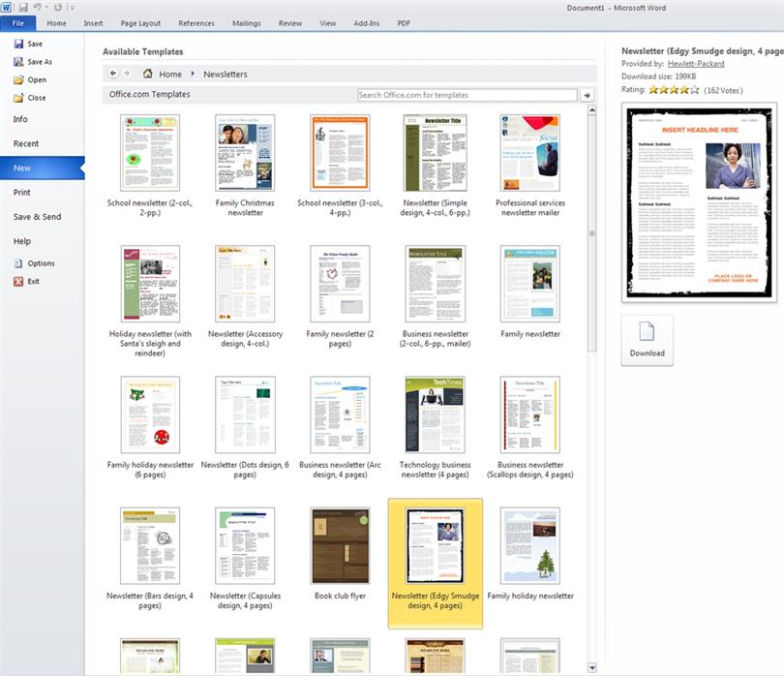Open the File tab

coord(18,23)
